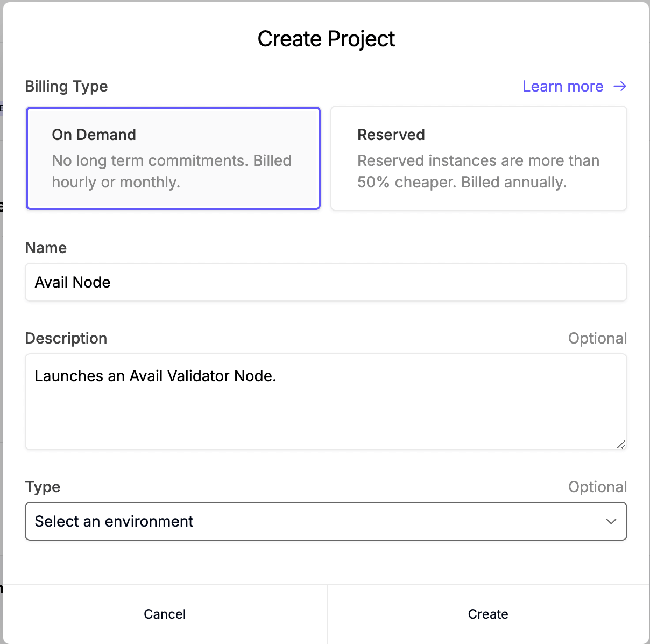Open the Learn more link

[x=563, y=86]
